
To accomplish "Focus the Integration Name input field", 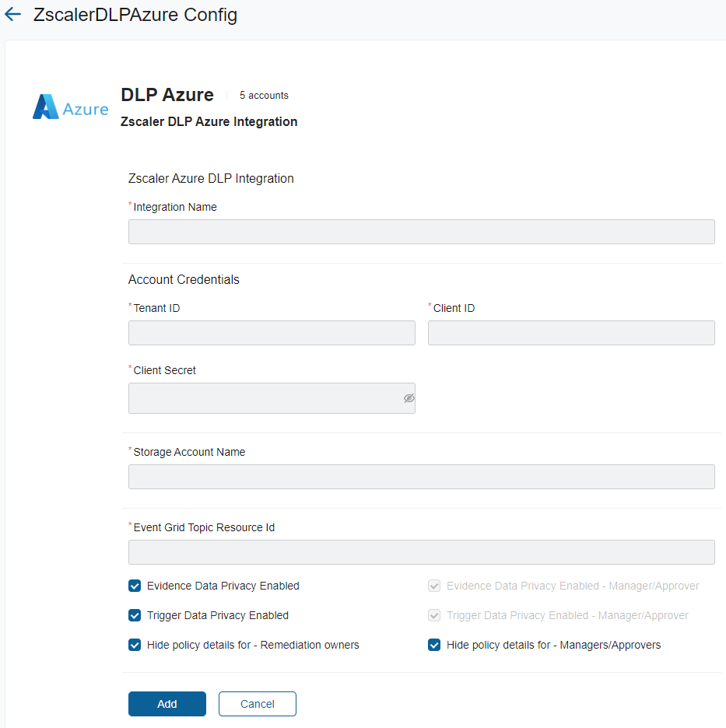I will (x=421, y=232).
